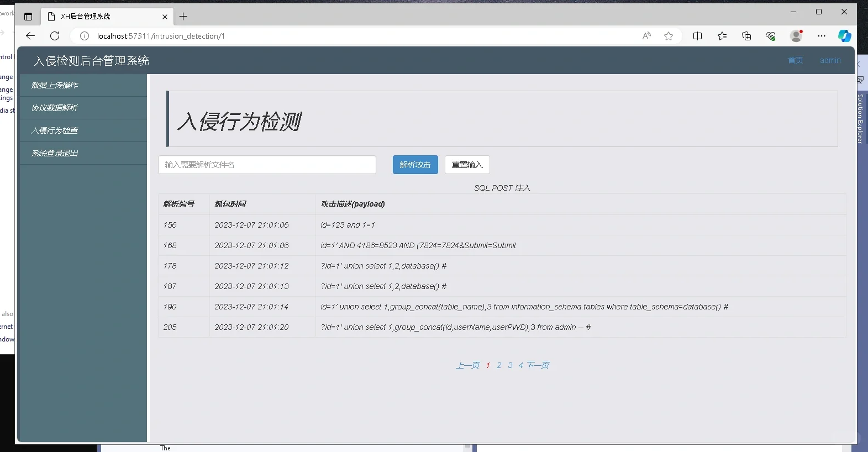868x452 pixels.
Task: Click timestamp 2023-12-07 21:01:13
Action: pos(251,286)
